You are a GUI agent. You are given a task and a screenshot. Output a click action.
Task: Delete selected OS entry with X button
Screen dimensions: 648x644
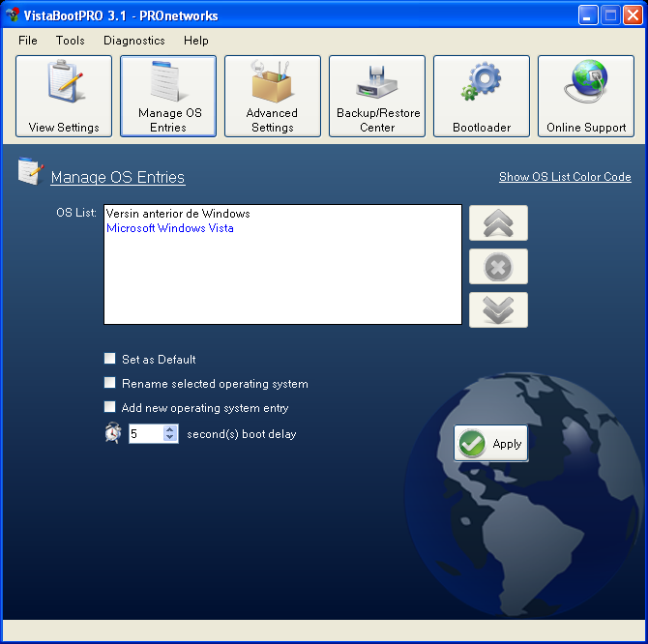[x=498, y=267]
